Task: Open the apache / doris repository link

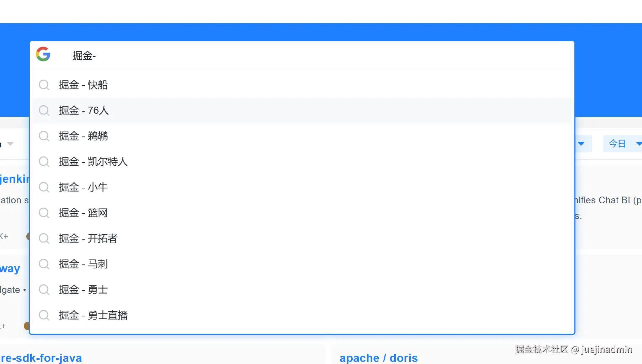Action: [x=378, y=358]
